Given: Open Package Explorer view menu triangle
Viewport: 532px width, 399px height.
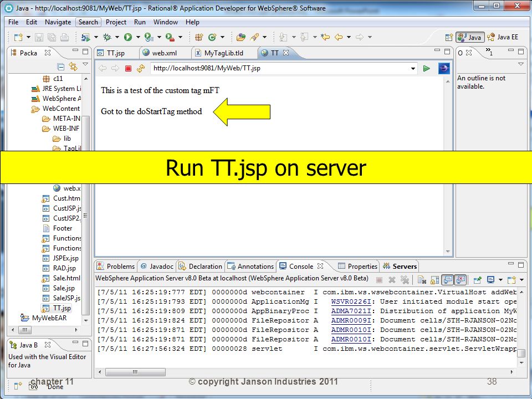Looking at the screenshot, I should (x=85, y=64).
